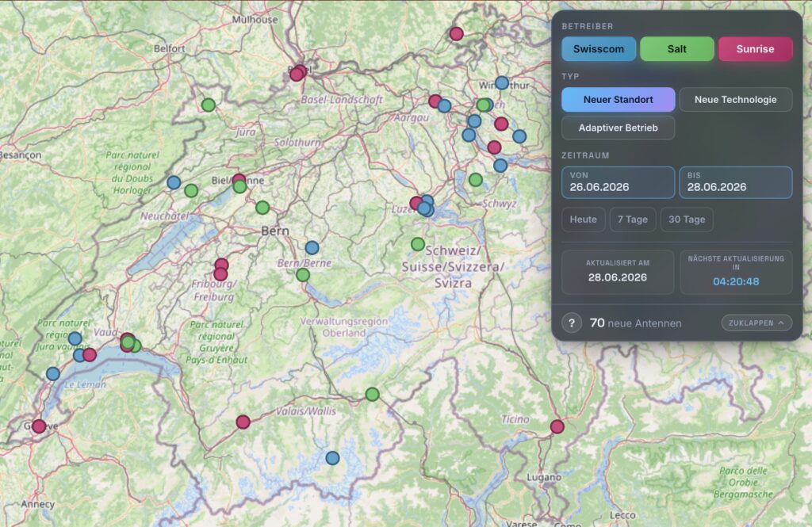Image resolution: width=812 pixels, height=527 pixels.
Task: Select the blue marker southwest on Lake Léman shore
Action: (53, 374)
